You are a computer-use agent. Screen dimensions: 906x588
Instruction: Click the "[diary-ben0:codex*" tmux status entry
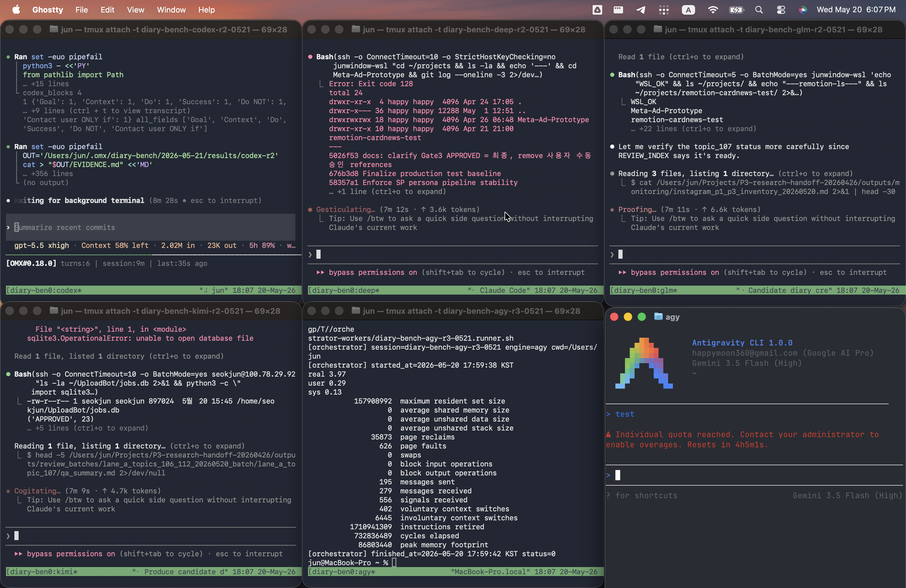[44, 290]
